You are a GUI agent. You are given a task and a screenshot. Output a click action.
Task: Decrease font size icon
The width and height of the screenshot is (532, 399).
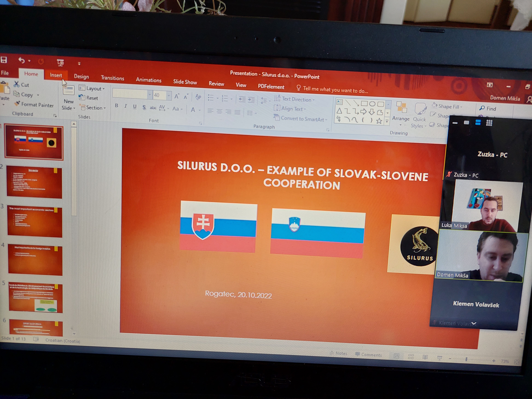coord(186,97)
